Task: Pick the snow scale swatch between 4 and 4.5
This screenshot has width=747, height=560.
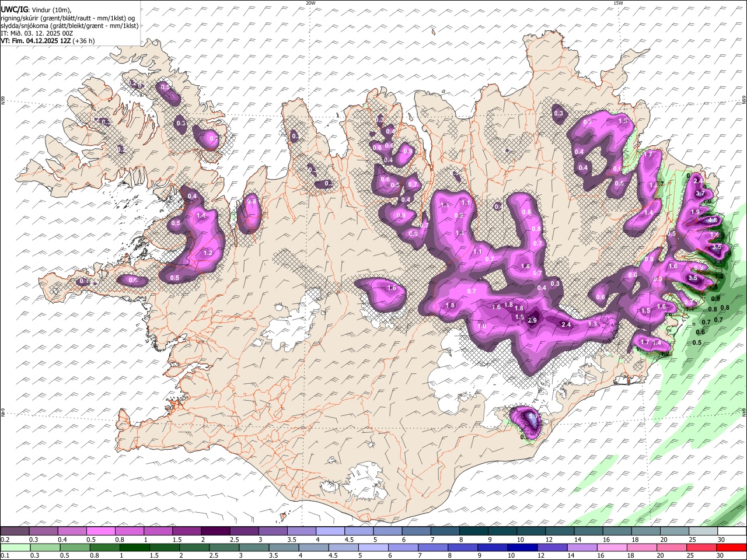Action: (330, 531)
